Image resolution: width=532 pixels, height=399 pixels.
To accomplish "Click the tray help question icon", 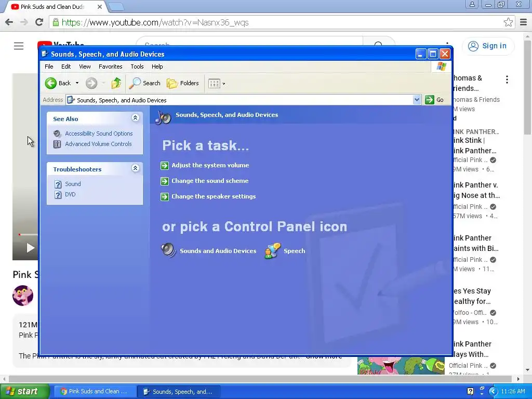I will [470, 391].
